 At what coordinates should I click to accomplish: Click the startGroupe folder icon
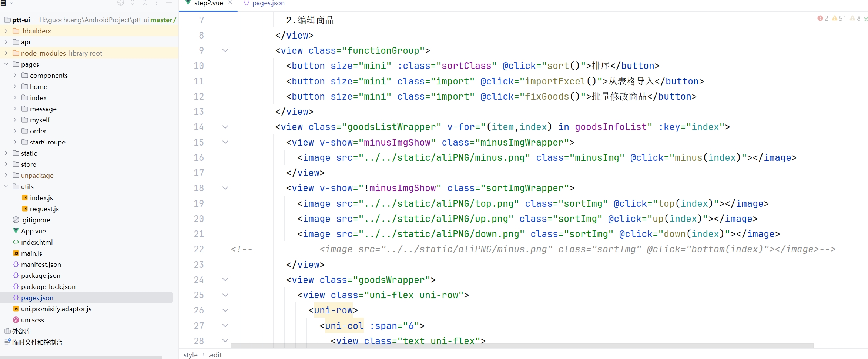click(25, 142)
